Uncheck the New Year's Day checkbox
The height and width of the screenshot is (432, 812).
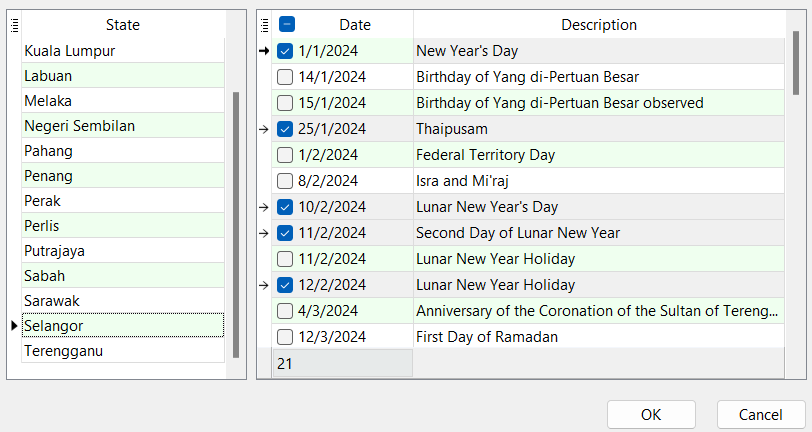285,51
